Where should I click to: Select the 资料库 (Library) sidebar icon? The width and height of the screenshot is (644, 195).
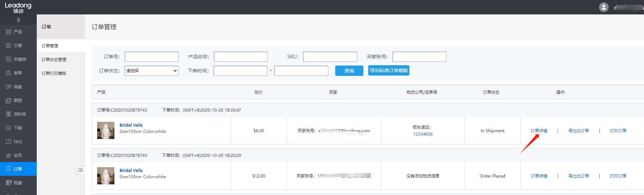tap(9, 114)
